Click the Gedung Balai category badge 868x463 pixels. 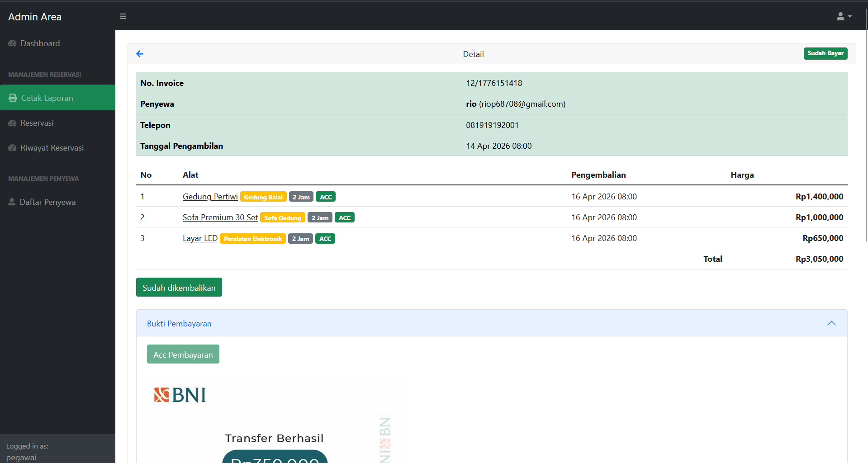(x=263, y=197)
